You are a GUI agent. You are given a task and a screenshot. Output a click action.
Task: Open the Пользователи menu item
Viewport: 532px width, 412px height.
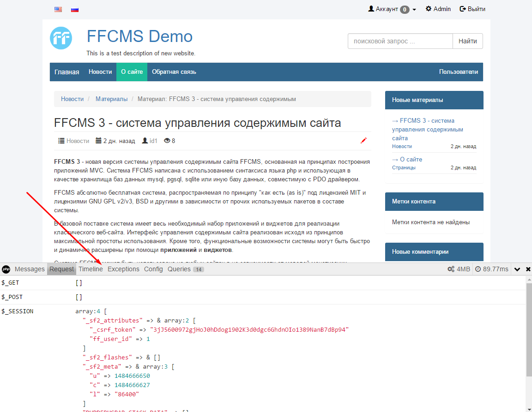pos(459,72)
